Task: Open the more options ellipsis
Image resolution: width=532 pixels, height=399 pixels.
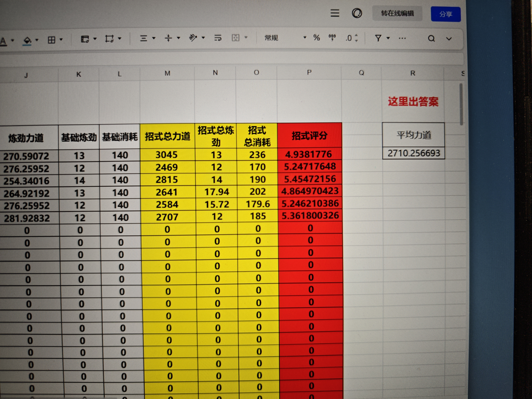Action: click(x=402, y=38)
